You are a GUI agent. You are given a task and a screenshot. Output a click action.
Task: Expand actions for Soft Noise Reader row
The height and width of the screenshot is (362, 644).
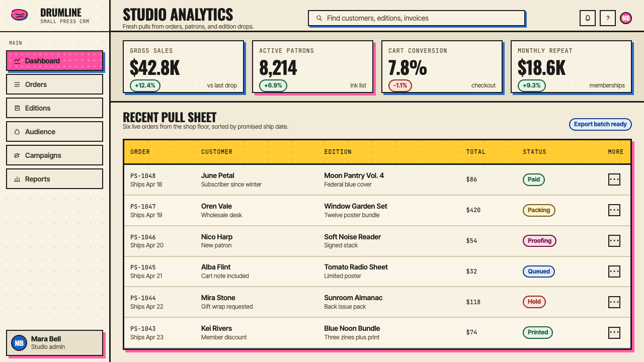click(614, 241)
